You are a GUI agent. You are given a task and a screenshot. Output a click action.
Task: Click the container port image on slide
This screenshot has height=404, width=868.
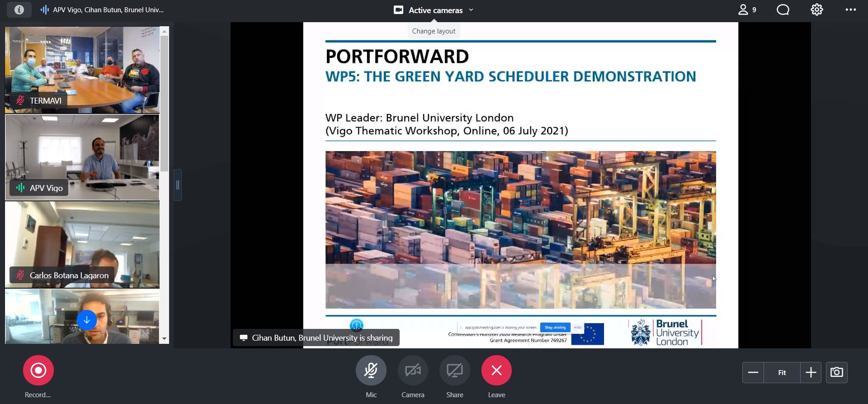click(520, 230)
